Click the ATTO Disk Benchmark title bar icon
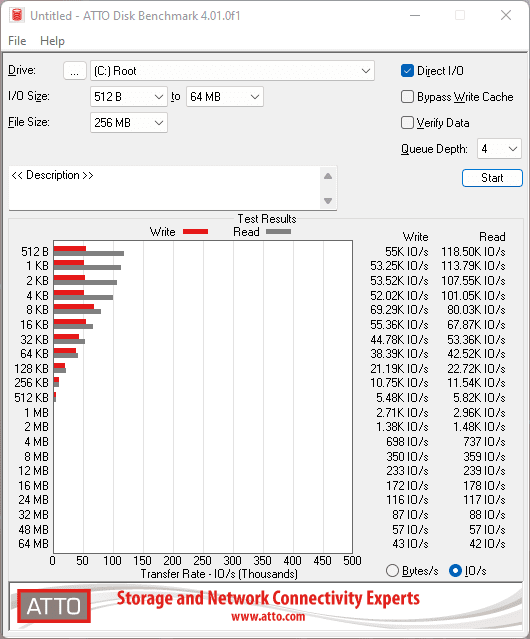This screenshot has height=639, width=530. 17,15
